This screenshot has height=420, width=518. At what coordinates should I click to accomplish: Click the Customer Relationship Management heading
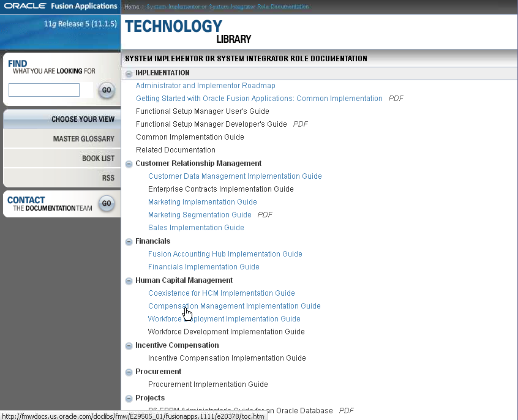click(198, 163)
